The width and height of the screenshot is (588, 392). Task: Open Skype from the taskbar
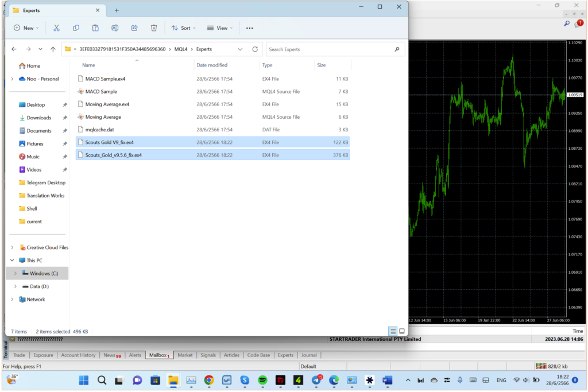point(245,381)
